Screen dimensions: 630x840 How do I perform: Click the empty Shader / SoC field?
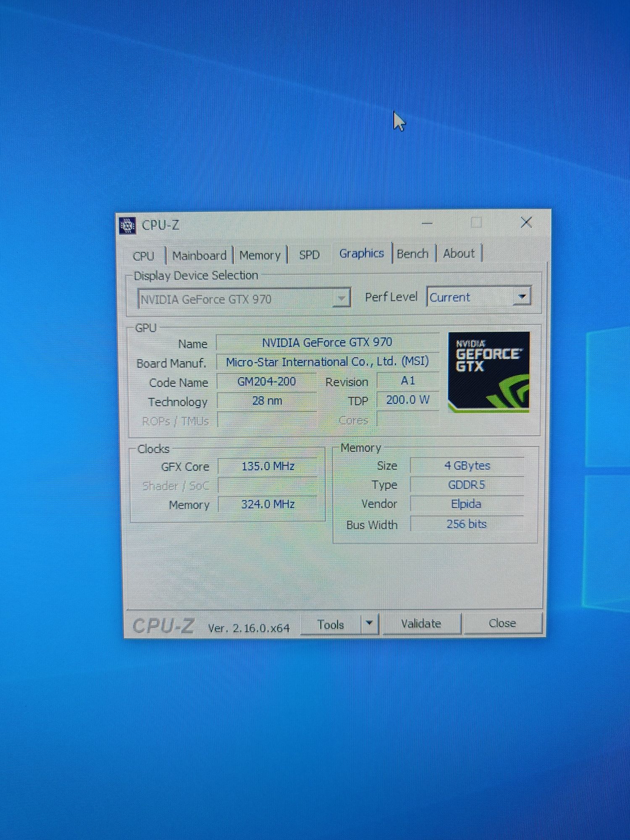point(268,486)
